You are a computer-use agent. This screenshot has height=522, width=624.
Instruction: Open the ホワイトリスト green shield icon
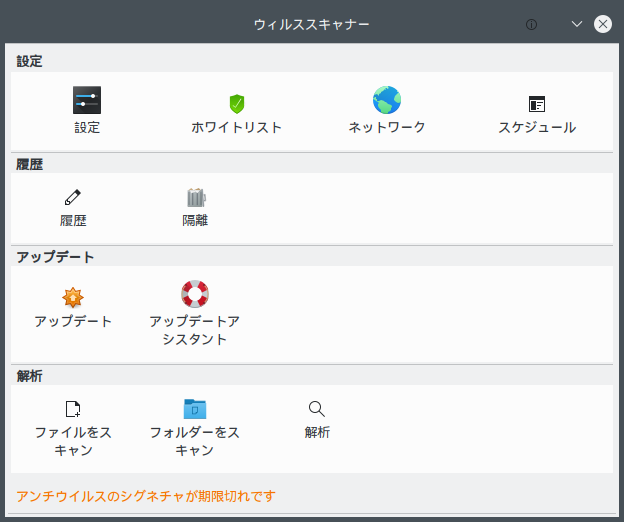(x=237, y=104)
